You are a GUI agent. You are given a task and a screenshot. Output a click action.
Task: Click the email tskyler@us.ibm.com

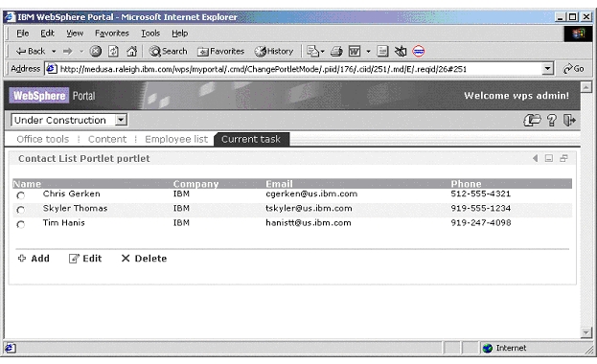pos(309,208)
